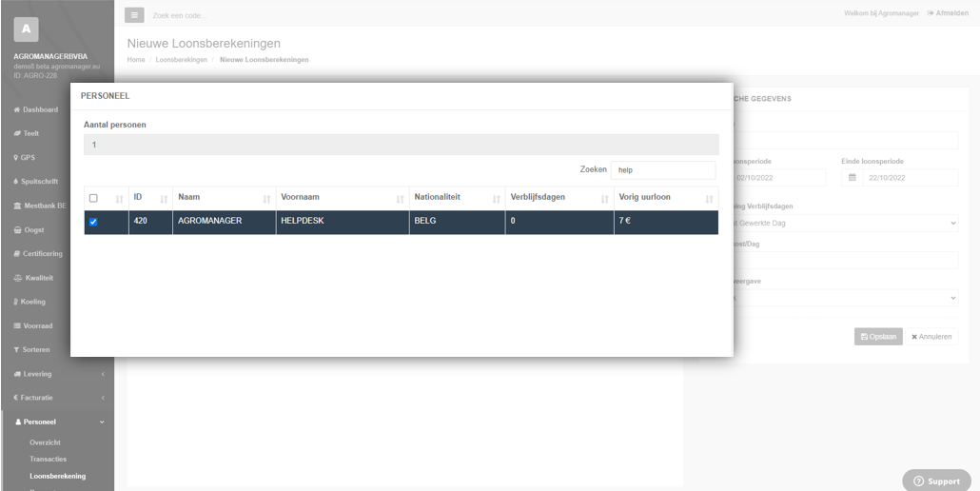Screen dimensions: 980x491
Task: Click the Einde loonsperiode date field
Action: click(910, 177)
